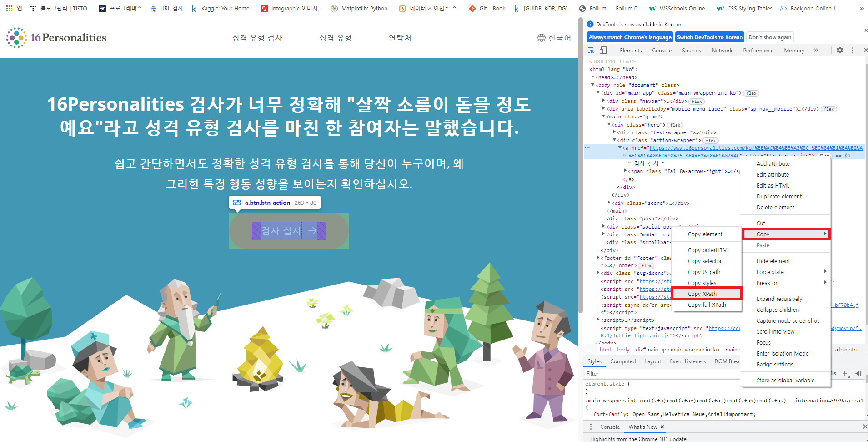The width and height of the screenshot is (868, 442).
Task: Open the W3Schools Online bookmark
Action: [679, 8]
